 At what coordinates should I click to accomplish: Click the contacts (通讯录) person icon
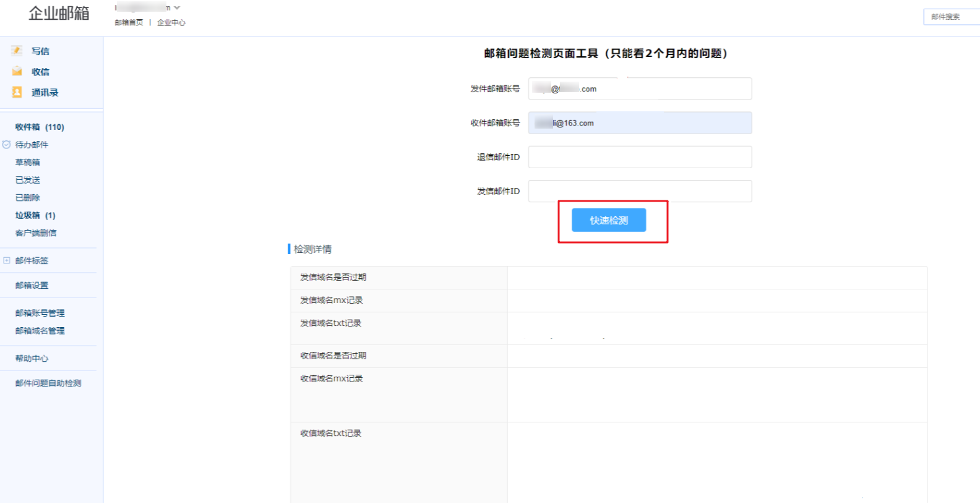(x=17, y=92)
